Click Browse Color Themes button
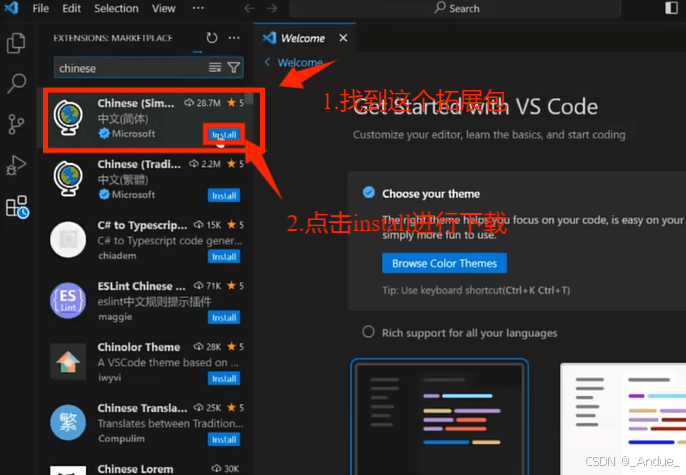 (x=444, y=263)
